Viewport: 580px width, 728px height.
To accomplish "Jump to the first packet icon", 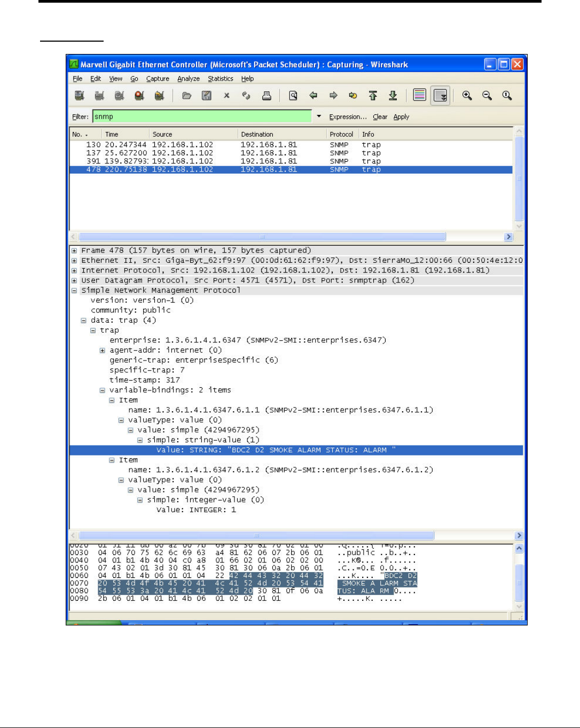I will (x=373, y=96).
